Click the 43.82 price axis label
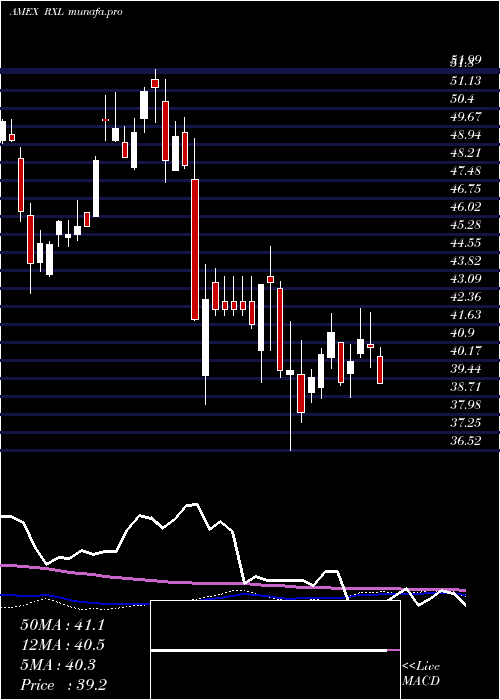The width and height of the screenshot is (500, 700). tap(466, 261)
